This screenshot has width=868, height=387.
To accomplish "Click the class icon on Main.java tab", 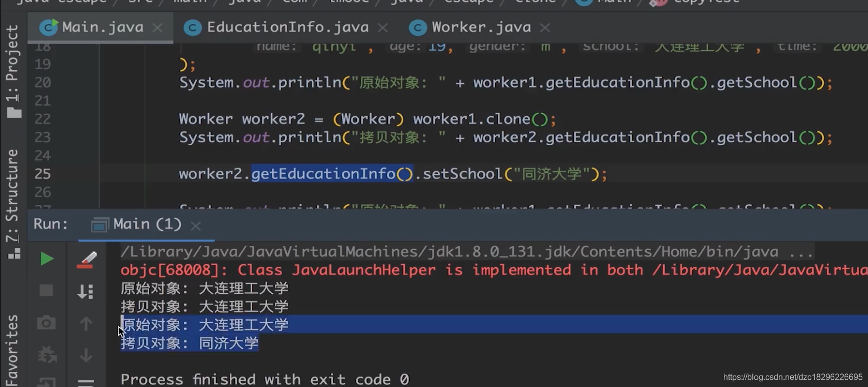I will 49,27.
